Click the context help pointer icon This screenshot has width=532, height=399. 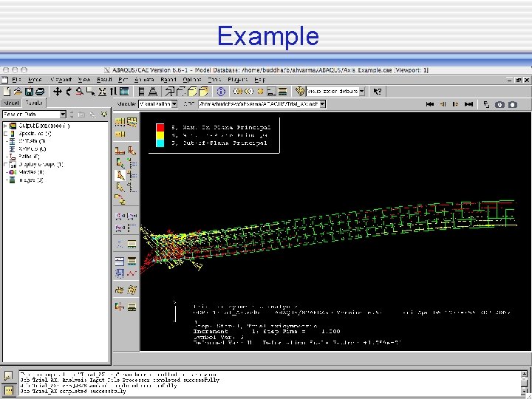[x=378, y=92]
